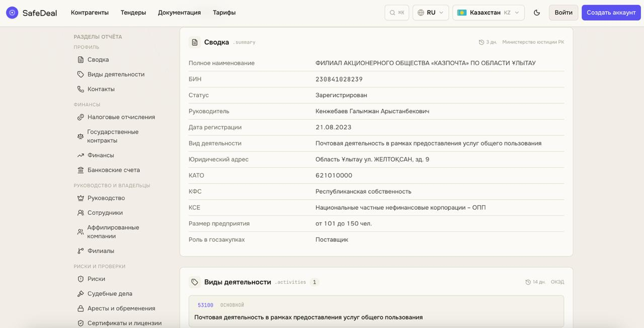This screenshot has width=644, height=328.
Task: Open the RU language dropdown
Action: tap(431, 13)
